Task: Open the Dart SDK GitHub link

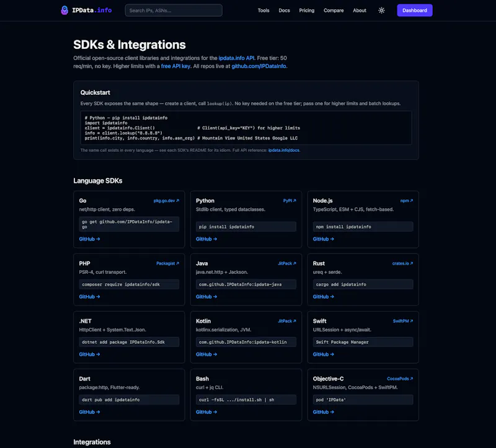Action: click(x=89, y=412)
